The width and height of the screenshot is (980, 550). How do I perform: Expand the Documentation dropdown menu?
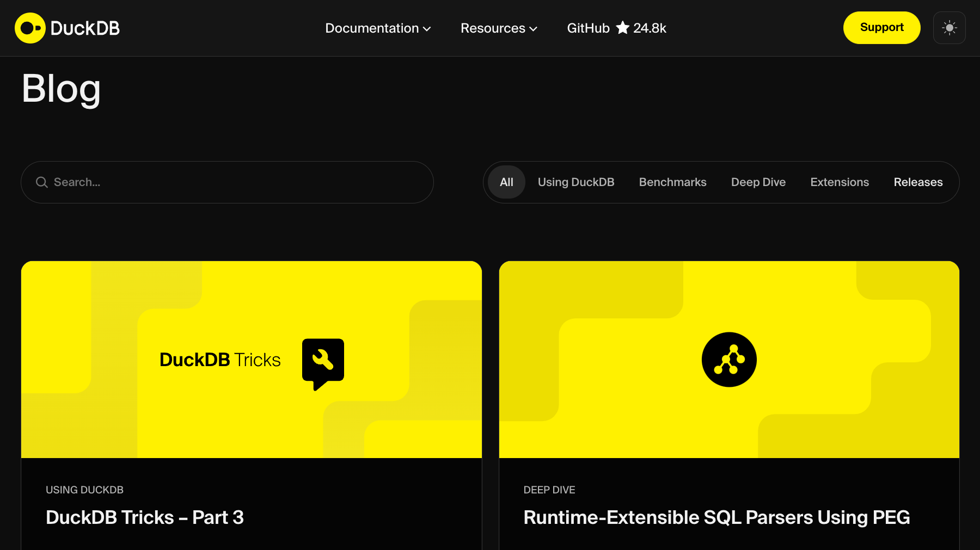(x=378, y=28)
